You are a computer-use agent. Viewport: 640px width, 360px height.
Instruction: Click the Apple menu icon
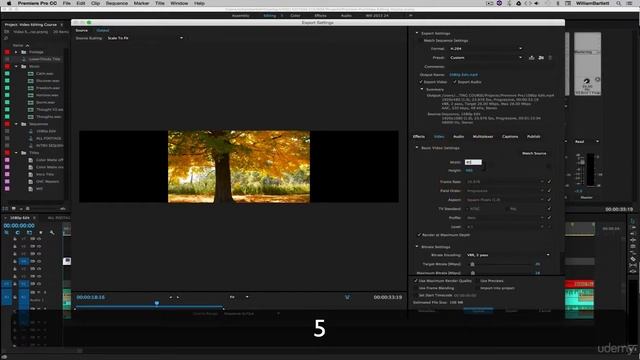pos(9,3)
